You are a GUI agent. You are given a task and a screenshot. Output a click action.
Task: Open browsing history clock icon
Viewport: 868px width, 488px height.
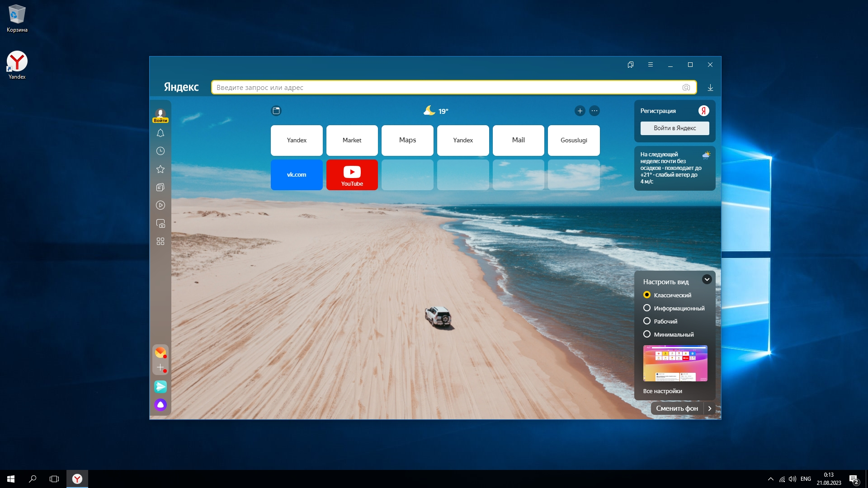click(160, 151)
